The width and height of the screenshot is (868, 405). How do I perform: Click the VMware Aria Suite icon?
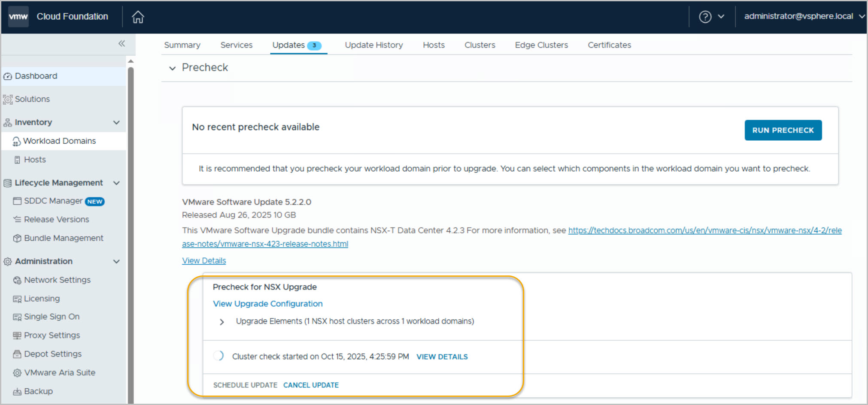tap(17, 373)
